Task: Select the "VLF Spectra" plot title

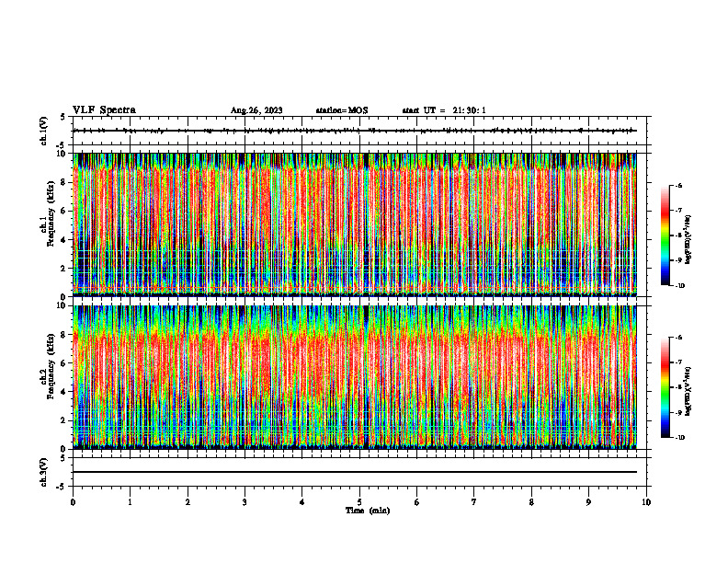Action: [x=104, y=110]
